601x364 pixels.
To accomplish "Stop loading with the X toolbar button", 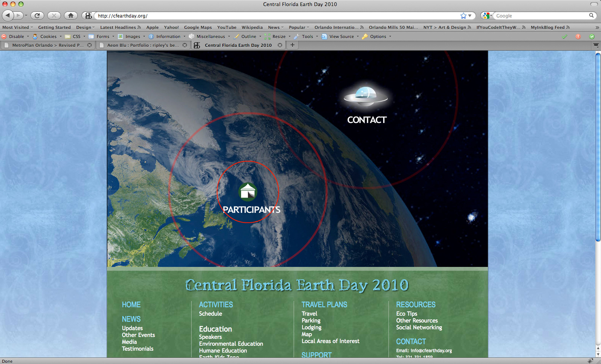I will [54, 16].
